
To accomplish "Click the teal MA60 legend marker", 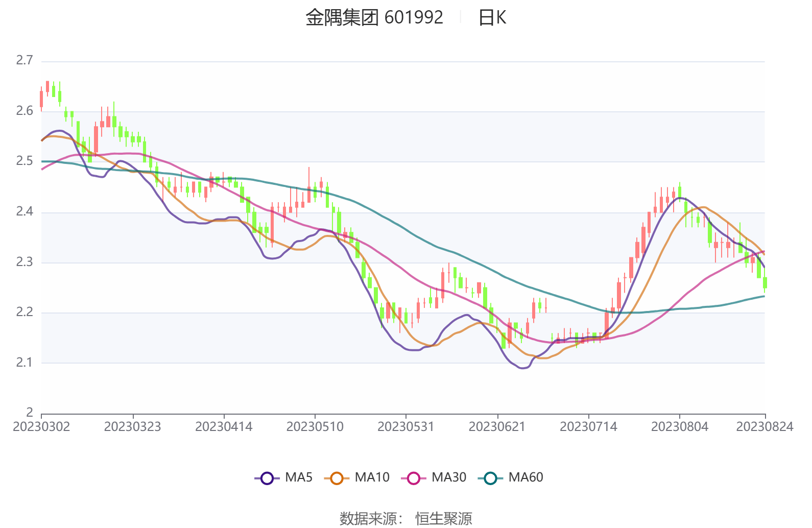I will pos(490,478).
